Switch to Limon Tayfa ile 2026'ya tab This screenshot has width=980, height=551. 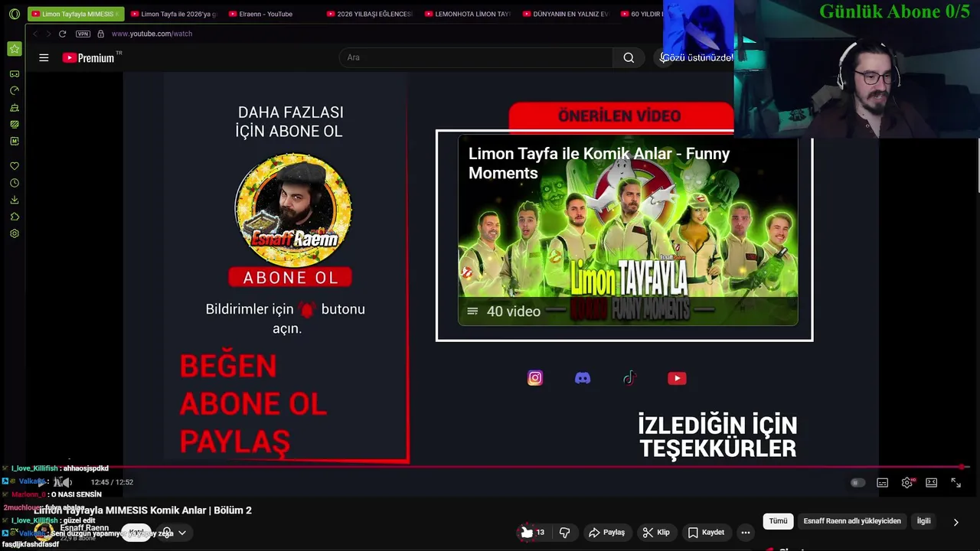click(174, 14)
